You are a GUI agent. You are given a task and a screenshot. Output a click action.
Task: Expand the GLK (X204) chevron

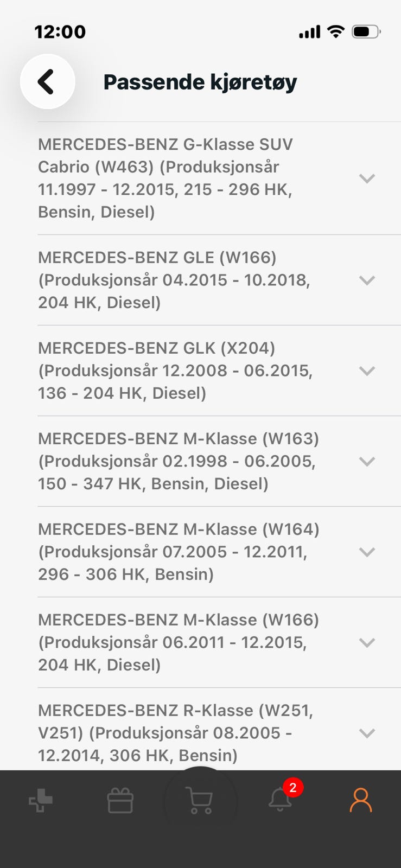[367, 371]
